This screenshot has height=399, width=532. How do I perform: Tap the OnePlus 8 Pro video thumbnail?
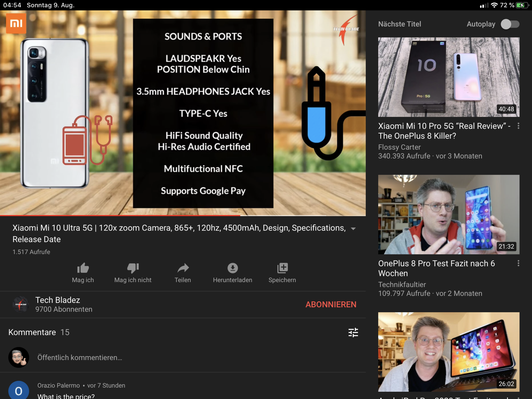point(449,214)
